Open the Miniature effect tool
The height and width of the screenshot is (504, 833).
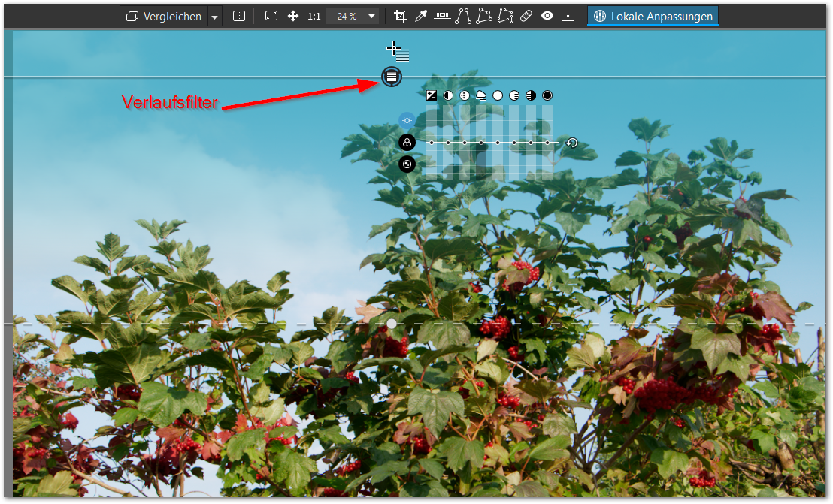tap(568, 16)
